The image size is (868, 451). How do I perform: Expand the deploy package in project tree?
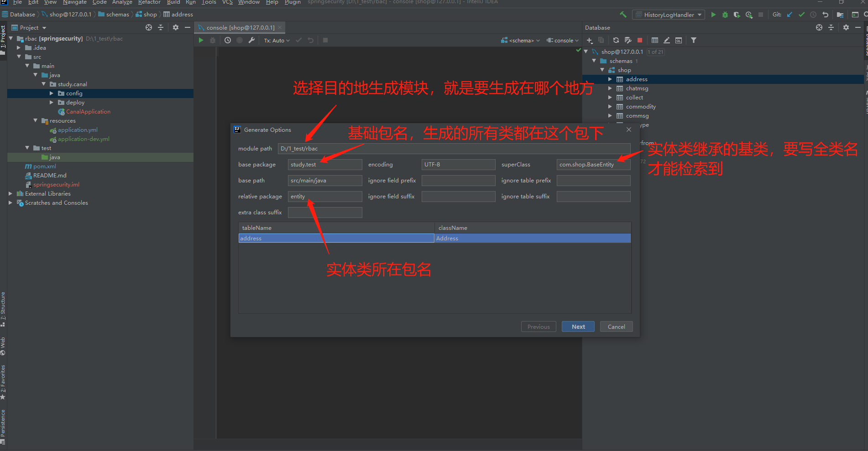point(52,102)
